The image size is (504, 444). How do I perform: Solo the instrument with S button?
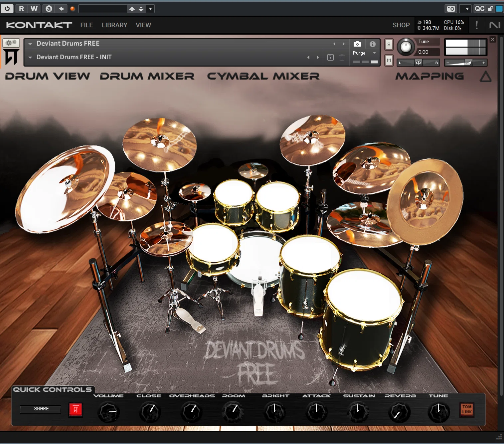(389, 44)
